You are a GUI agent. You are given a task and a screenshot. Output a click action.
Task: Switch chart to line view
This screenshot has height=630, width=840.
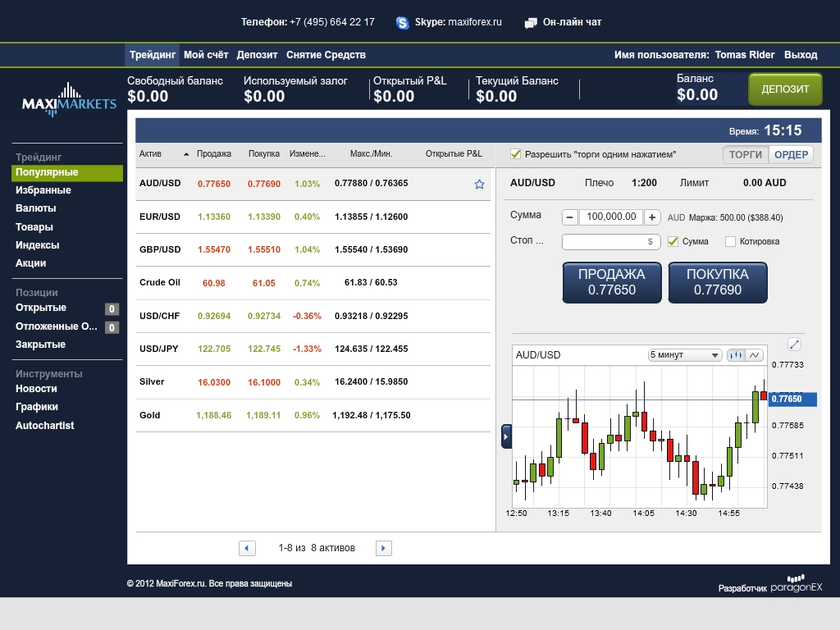click(x=755, y=355)
